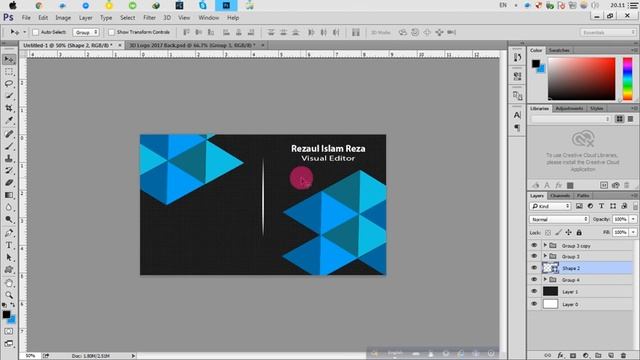The height and width of the screenshot is (360, 640).
Task: Click the Layer 1 thumbnail
Action: click(x=550, y=291)
